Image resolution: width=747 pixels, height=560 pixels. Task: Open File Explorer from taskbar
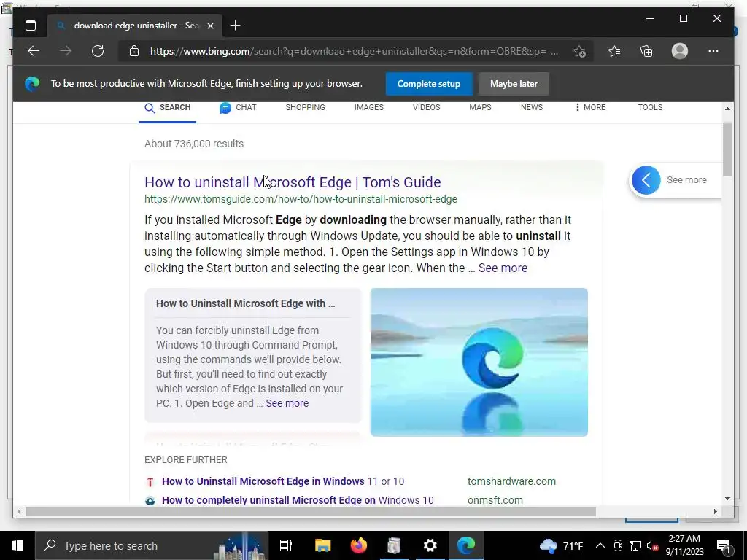click(322, 545)
